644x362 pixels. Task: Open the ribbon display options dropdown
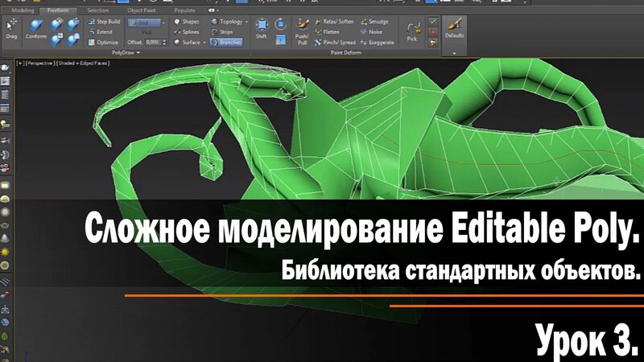[213, 10]
